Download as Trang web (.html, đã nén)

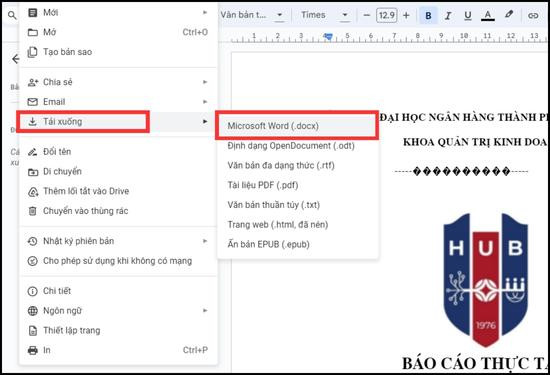[x=297, y=225]
